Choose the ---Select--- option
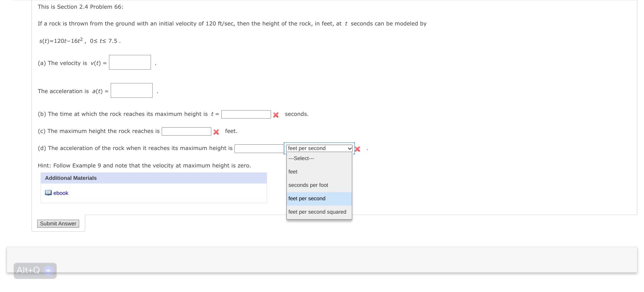Viewport: 644px width, 292px height. click(319, 158)
